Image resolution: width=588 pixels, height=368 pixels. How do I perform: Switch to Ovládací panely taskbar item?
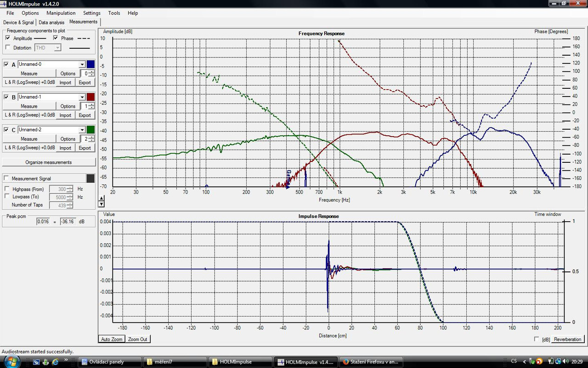(110, 362)
